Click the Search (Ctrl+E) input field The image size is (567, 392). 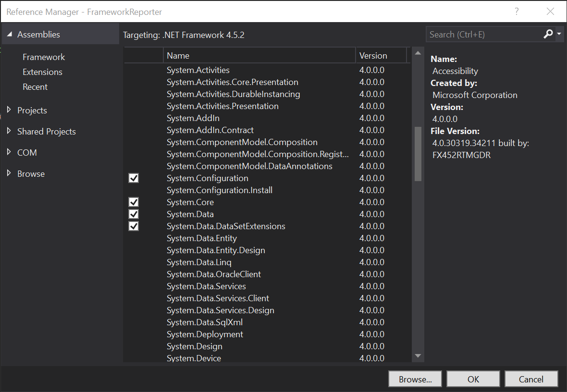[484, 35]
